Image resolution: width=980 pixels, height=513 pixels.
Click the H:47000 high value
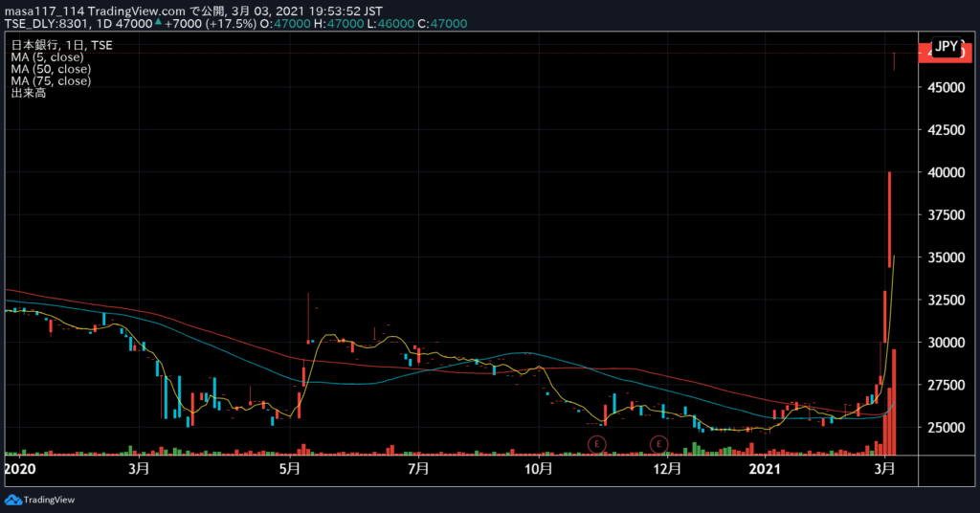click(x=339, y=24)
